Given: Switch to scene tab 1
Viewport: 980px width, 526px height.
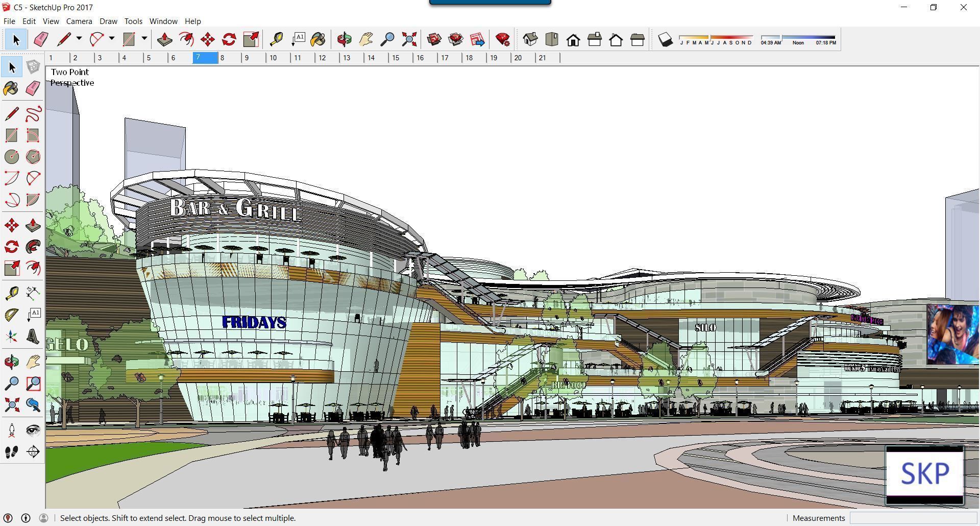Looking at the screenshot, I should [58, 58].
